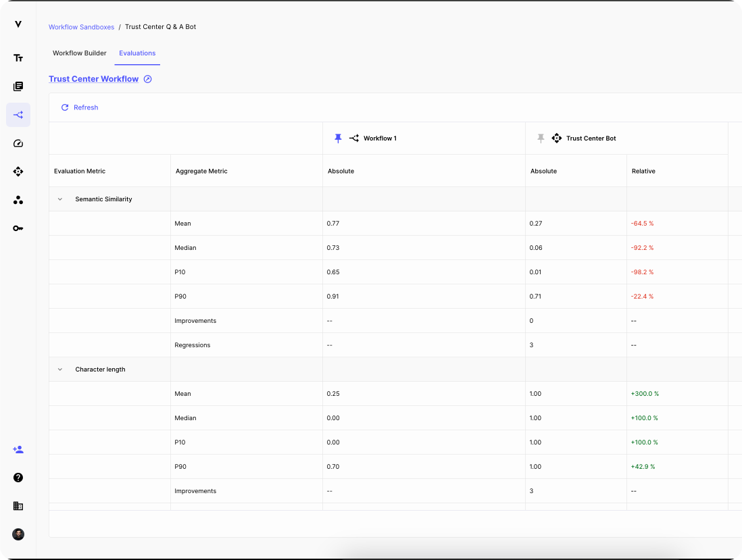Open the Library sidebar icon
Screen dimensions: 742x560
[x=18, y=86]
